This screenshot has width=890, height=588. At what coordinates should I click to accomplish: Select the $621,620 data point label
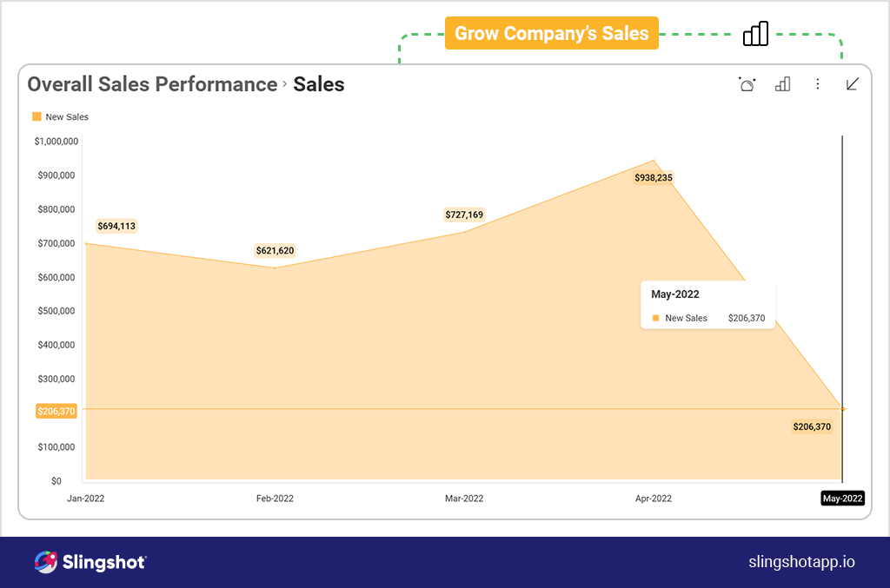point(275,250)
